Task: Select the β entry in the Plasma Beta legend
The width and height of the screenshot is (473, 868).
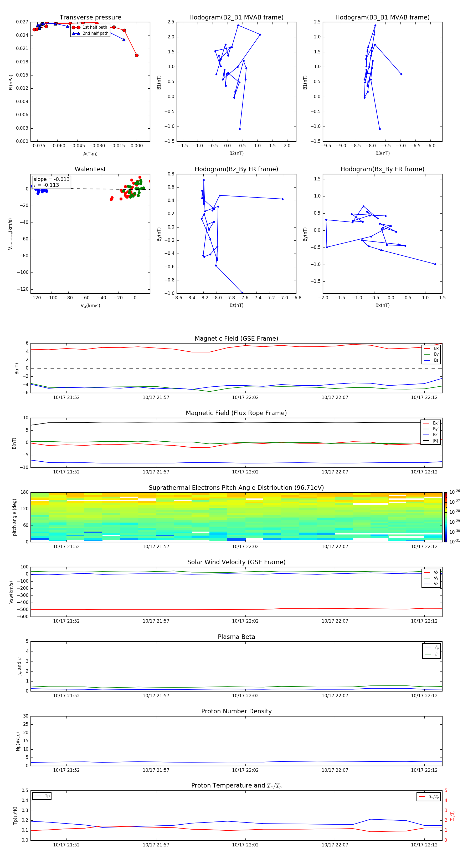Action: (x=431, y=654)
